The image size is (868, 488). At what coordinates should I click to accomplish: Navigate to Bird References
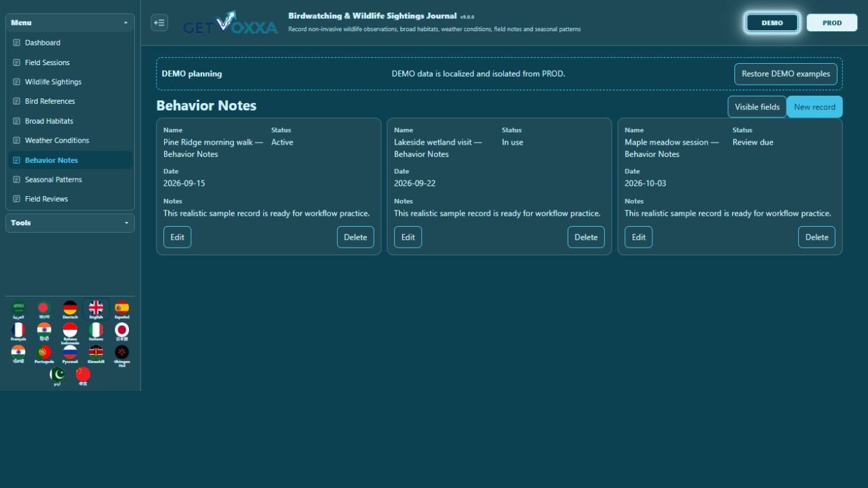click(71, 101)
